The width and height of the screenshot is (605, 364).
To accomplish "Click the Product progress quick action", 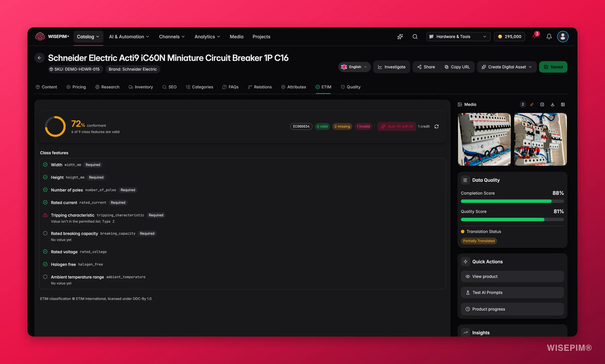I will (512, 309).
